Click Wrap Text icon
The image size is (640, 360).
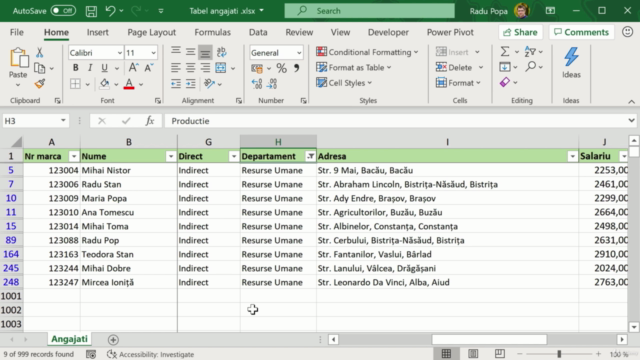coord(221,52)
